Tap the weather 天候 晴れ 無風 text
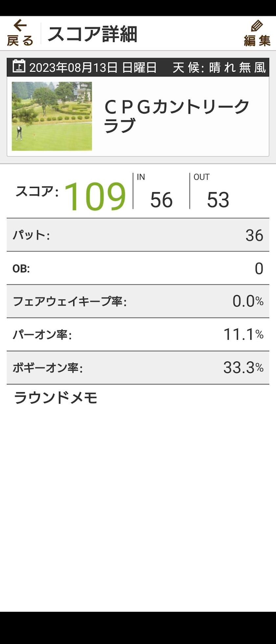The width and height of the screenshot is (276, 644). point(219,68)
